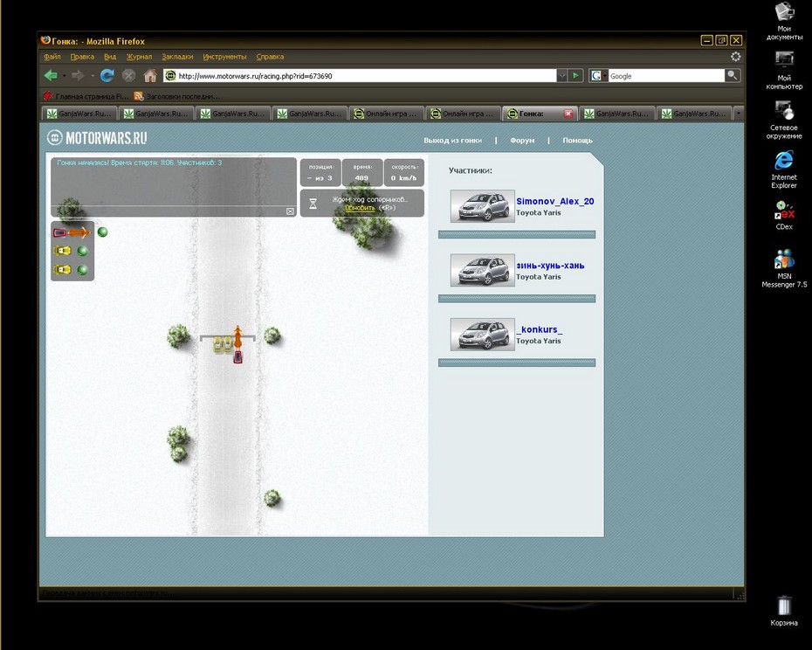Close the Гонка tab
This screenshot has height=650, width=812.
(568, 114)
